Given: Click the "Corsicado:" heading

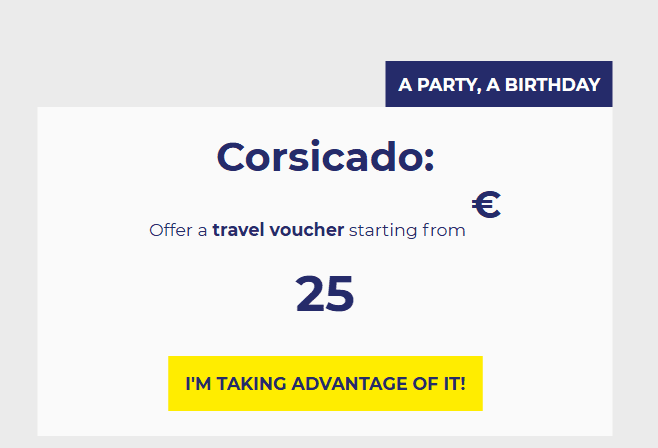Looking at the screenshot, I should 326,157.
